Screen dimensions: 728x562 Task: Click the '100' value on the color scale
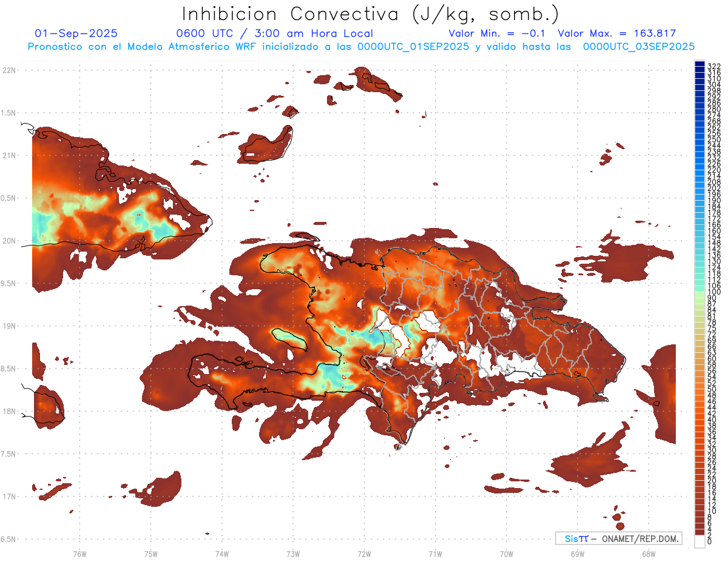point(713,292)
